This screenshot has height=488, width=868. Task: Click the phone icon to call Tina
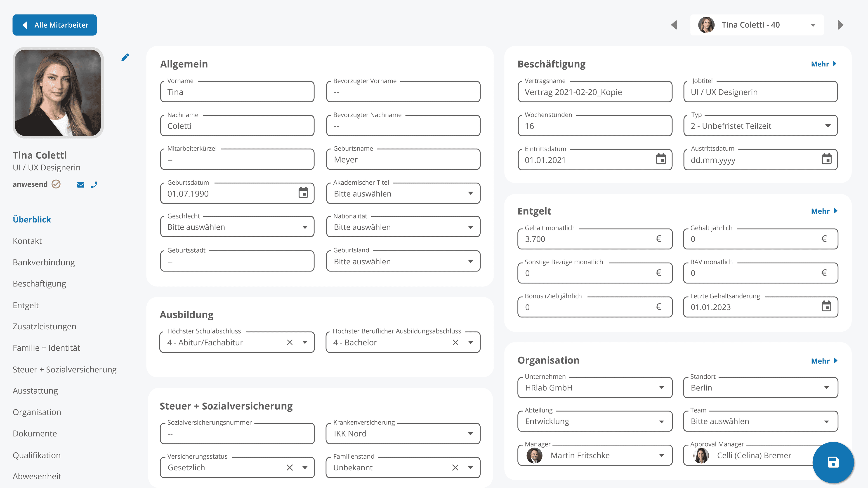point(94,185)
